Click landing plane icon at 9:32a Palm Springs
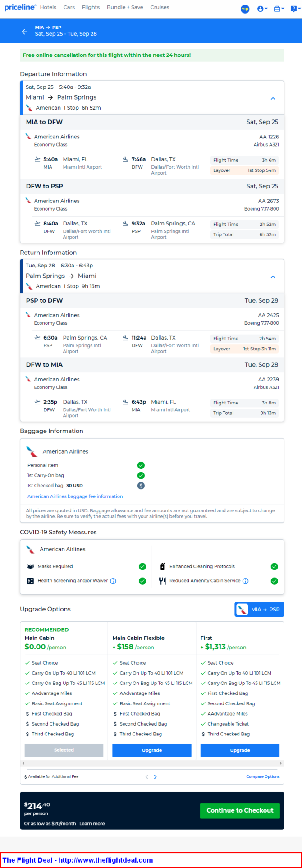The image size is (302, 868). pos(125,223)
